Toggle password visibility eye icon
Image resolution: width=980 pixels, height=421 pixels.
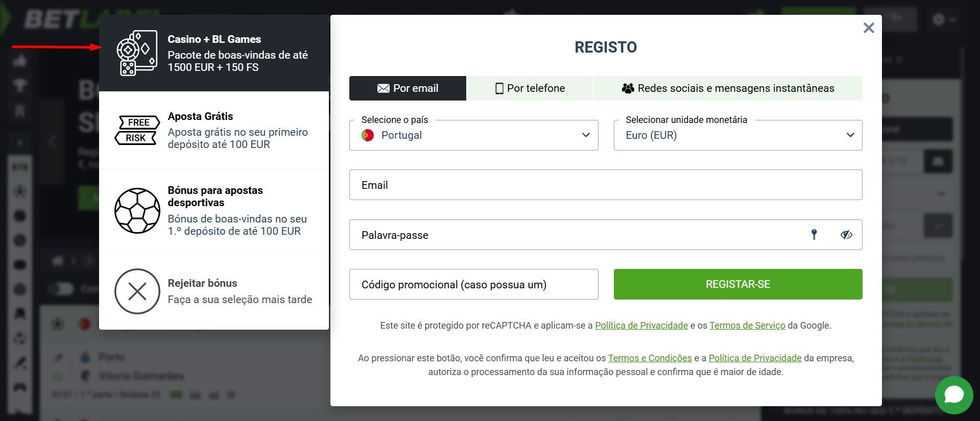coord(846,235)
